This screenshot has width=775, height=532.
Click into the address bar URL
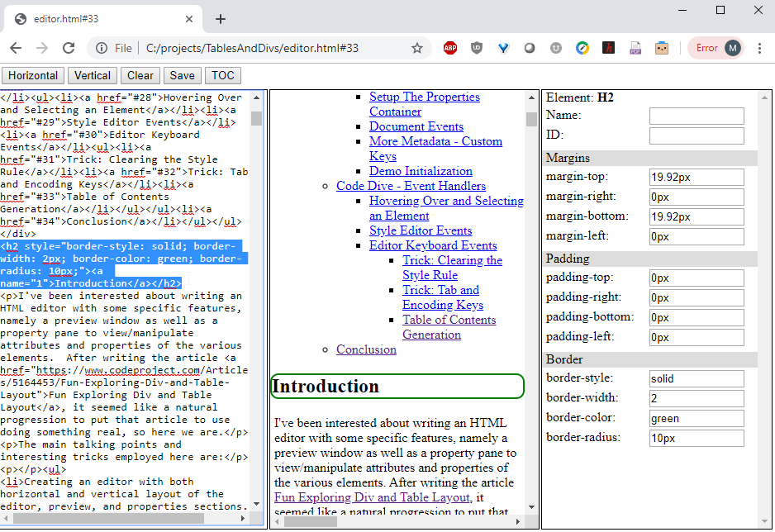pos(252,48)
